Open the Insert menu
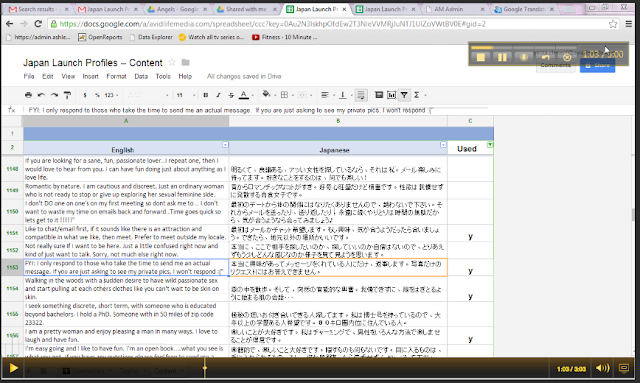 click(90, 76)
